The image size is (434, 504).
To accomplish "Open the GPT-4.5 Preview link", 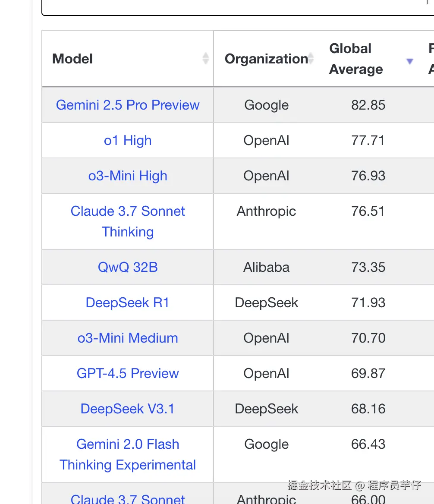I will 128,373.
